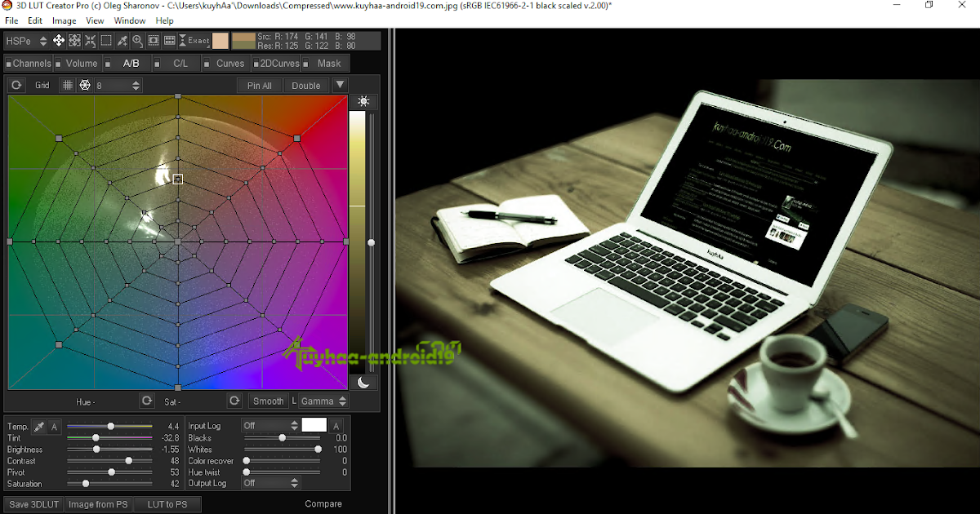
Task: Click the expand-to-fit arrows icon
Action: [74, 40]
